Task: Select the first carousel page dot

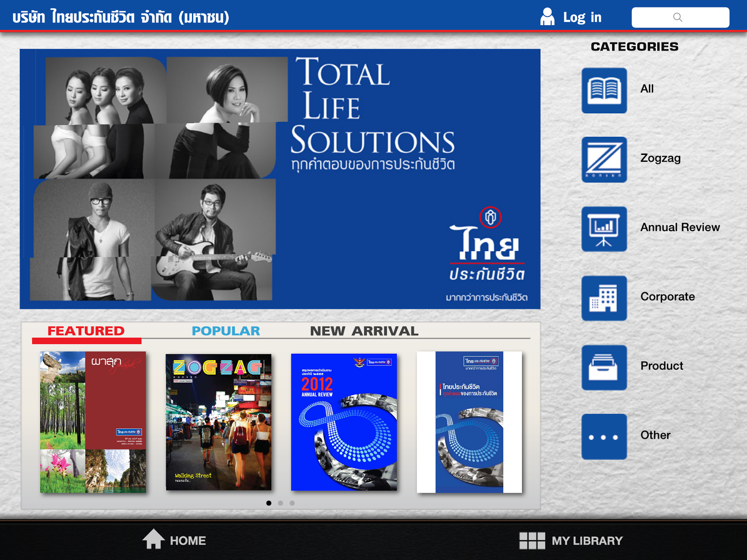Action: [268, 503]
